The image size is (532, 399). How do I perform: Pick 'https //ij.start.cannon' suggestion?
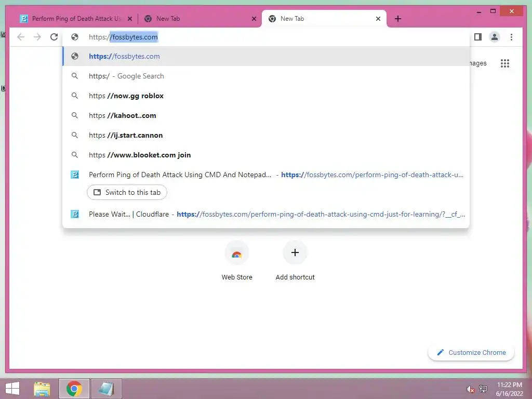[x=266, y=135]
